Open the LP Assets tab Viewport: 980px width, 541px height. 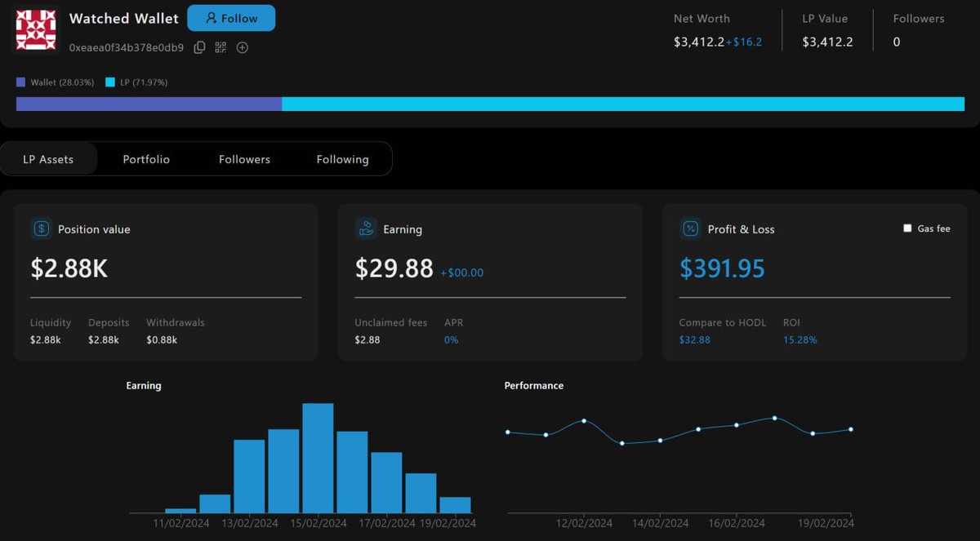48,159
